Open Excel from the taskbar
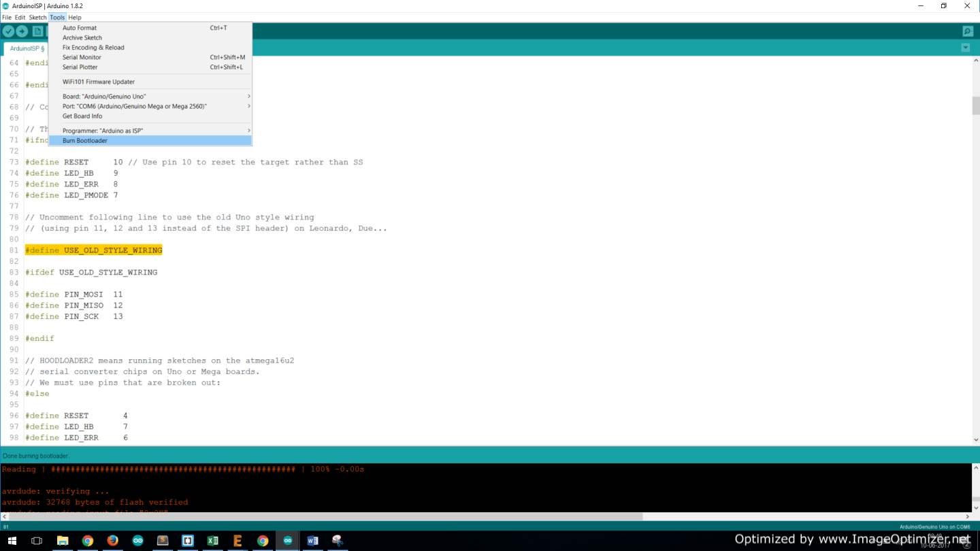 [213, 541]
